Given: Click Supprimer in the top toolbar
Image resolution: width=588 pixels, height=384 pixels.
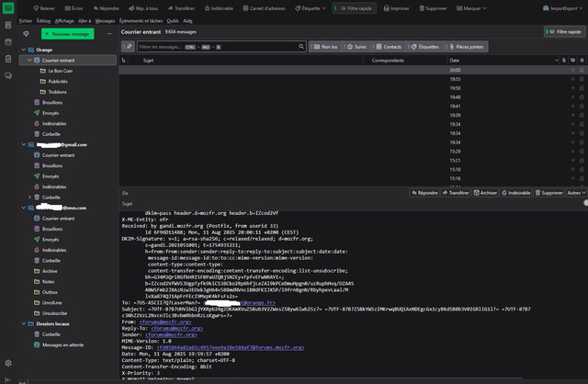Looking at the screenshot, I should tap(433, 8).
